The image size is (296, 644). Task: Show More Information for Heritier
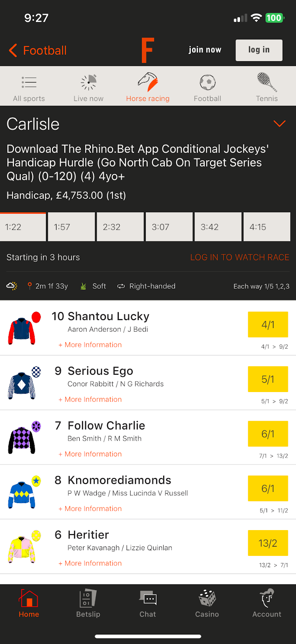coord(90,563)
